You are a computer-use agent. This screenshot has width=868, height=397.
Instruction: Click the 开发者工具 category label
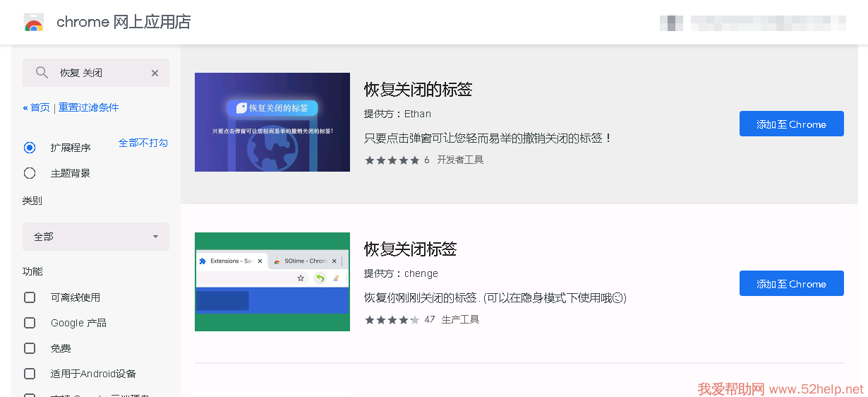click(x=460, y=160)
